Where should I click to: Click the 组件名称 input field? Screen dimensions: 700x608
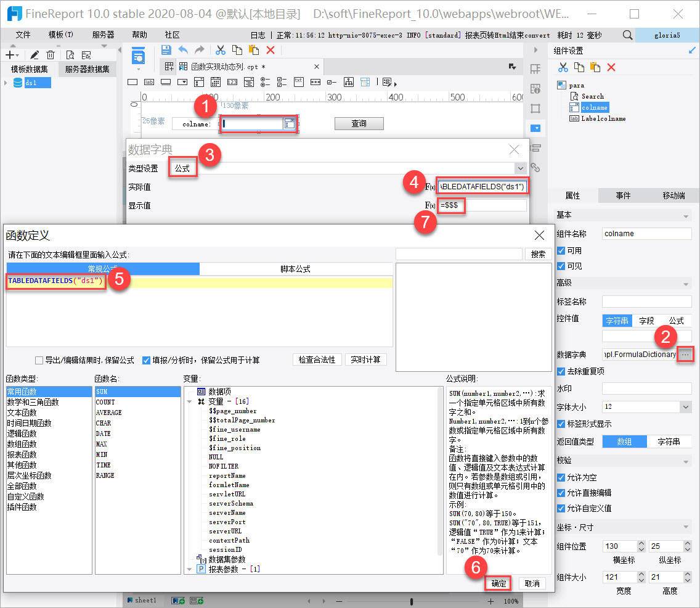pyautogui.click(x=646, y=234)
